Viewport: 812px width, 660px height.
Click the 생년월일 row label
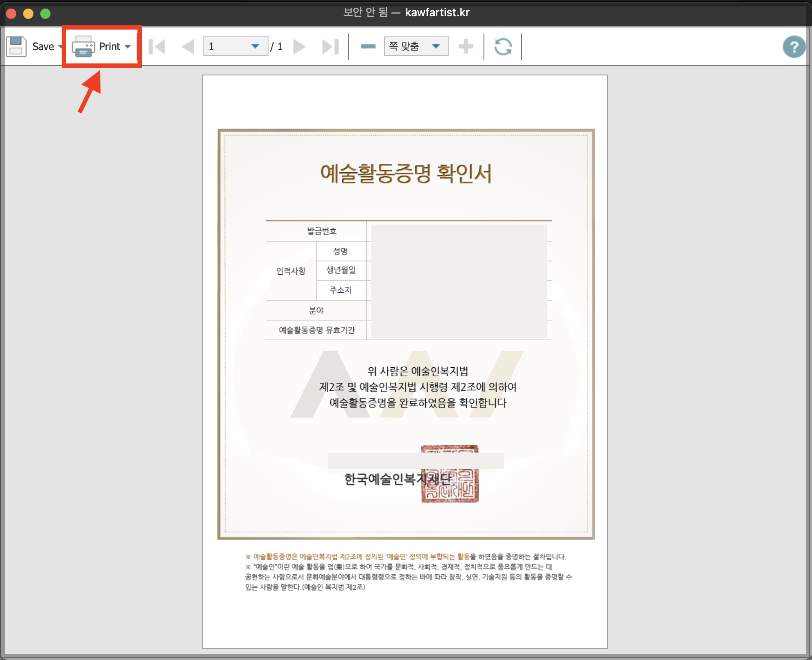(341, 270)
